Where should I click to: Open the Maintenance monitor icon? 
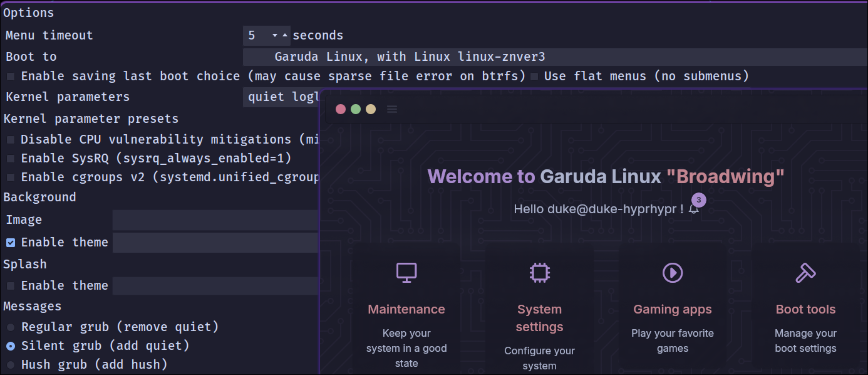pos(406,273)
